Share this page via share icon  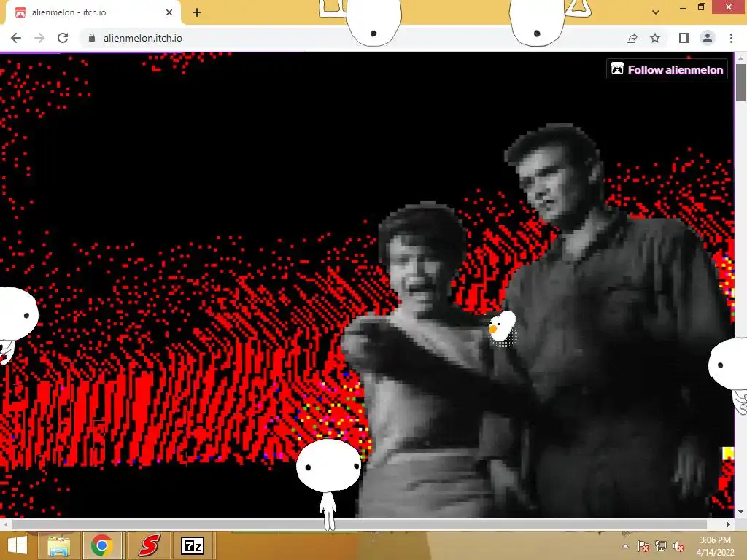(632, 38)
